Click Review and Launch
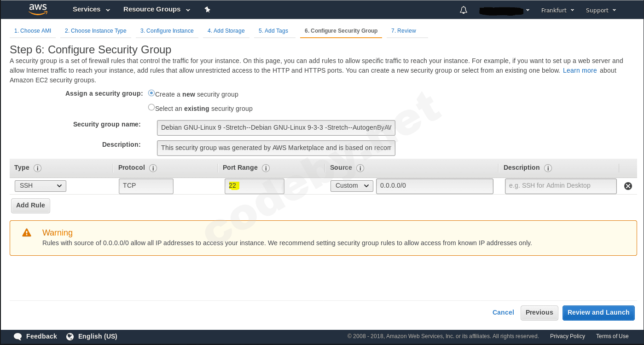Screen dimensions: 644x345 [x=598, y=313]
